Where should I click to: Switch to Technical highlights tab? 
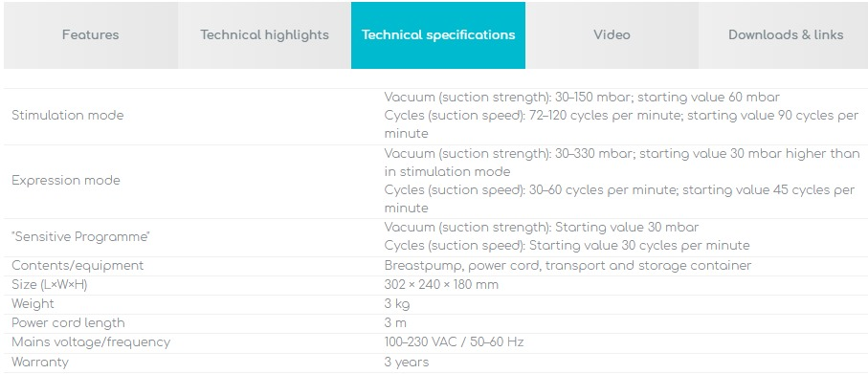264,34
